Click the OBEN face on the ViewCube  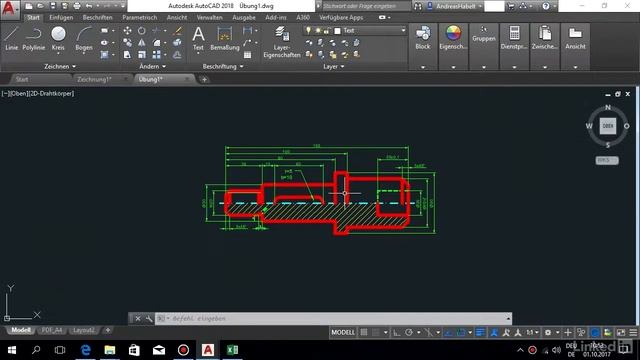[x=608, y=126]
